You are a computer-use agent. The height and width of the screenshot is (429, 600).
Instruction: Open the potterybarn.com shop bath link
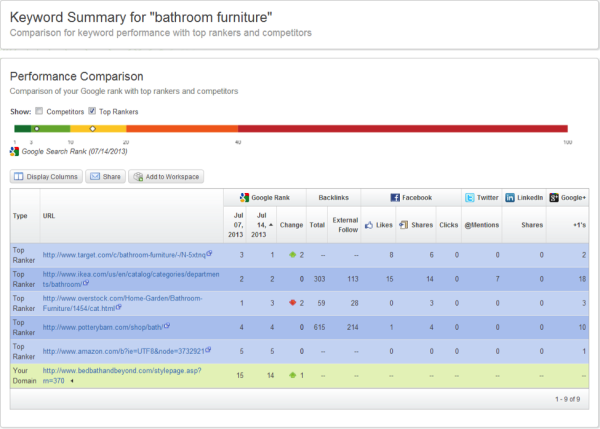click(x=103, y=327)
